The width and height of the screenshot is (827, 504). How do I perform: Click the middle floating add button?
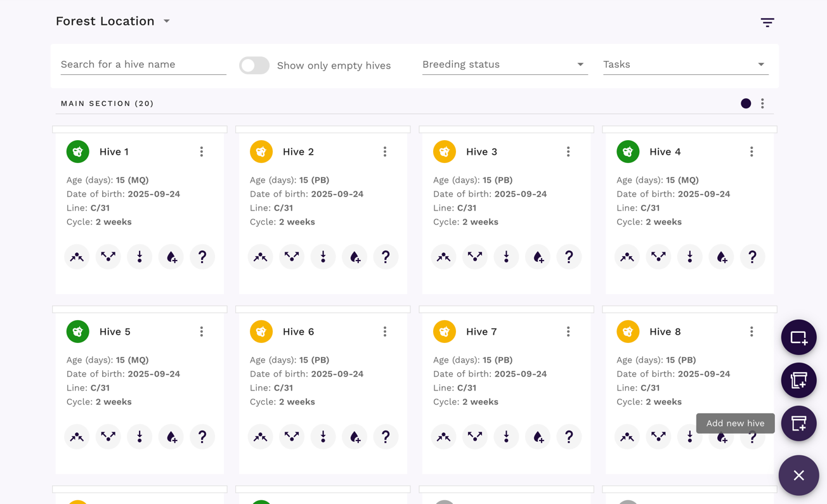(x=798, y=380)
